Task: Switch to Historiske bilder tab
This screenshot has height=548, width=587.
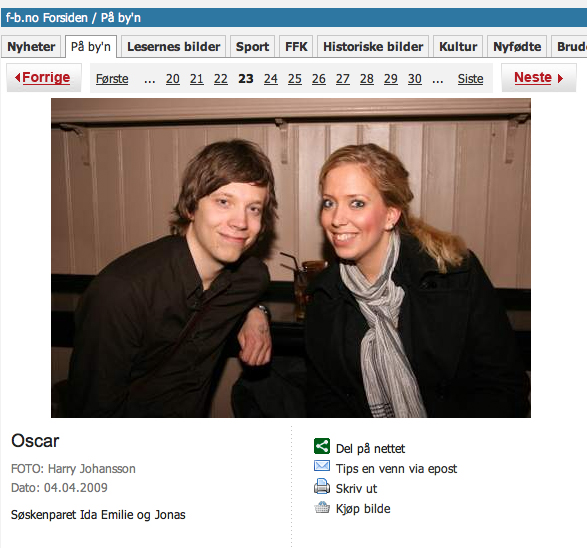Action: pyautogui.click(x=373, y=47)
